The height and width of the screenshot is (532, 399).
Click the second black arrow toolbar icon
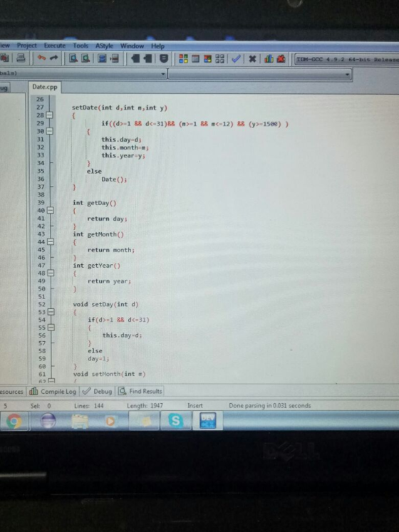coord(147,58)
